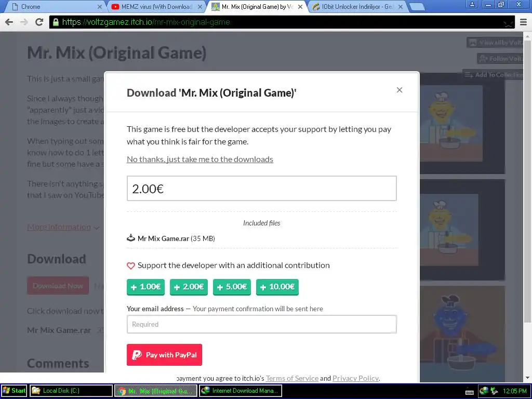532x399 pixels.
Task: Open the Start menu
Action: tap(14, 391)
